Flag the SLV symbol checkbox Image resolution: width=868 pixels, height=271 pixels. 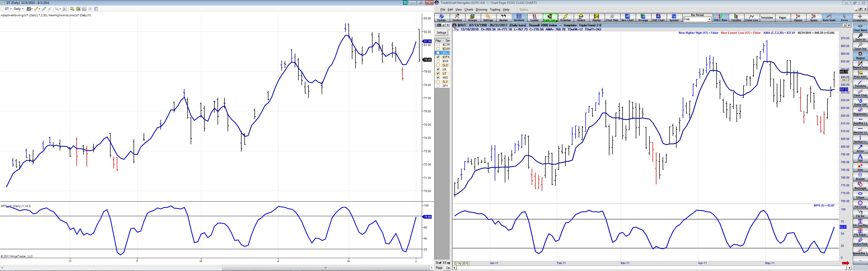point(438,82)
